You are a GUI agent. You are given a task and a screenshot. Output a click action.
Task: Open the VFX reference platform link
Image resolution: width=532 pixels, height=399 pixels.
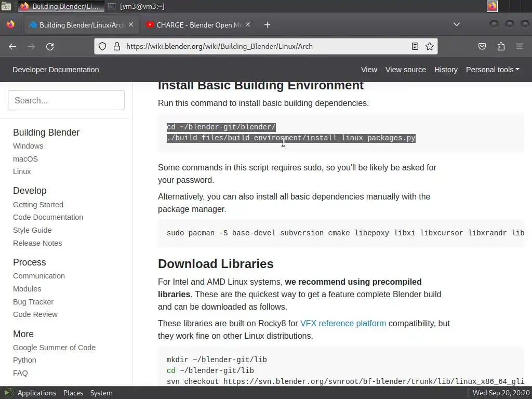pos(343,323)
